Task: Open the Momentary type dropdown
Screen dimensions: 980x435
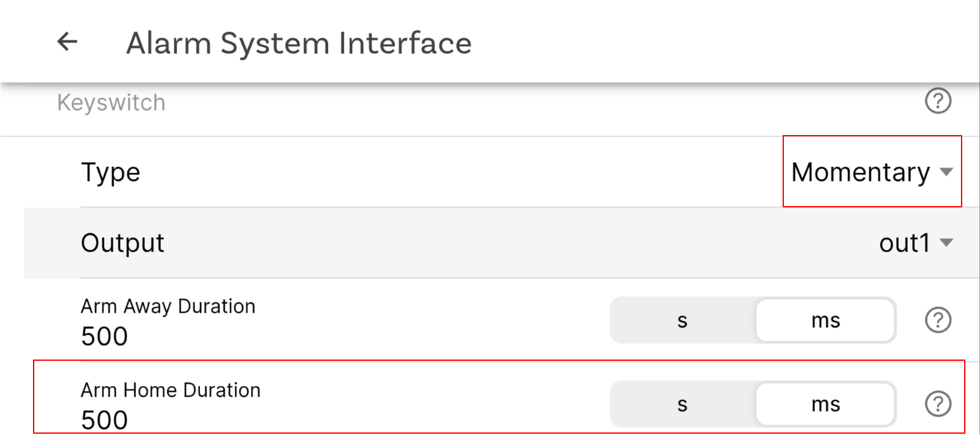Action: (x=861, y=172)
